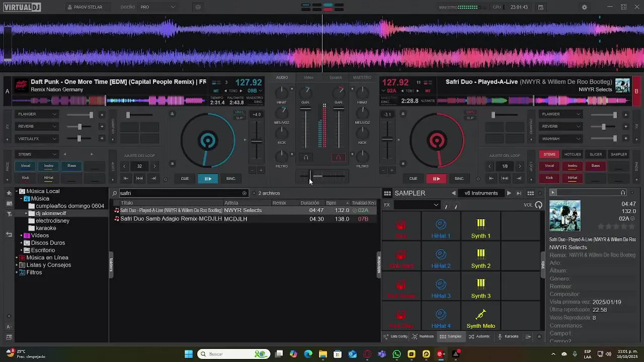Click the headphone cue button for right deck
The height and width of the screenshot is (362, 644).
(339, 157)
